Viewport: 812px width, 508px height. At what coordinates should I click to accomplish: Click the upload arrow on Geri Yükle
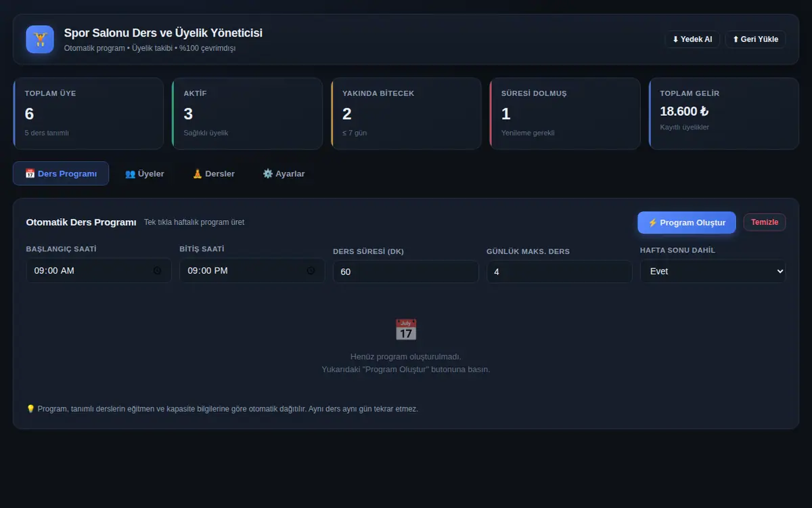coord(736,39)
